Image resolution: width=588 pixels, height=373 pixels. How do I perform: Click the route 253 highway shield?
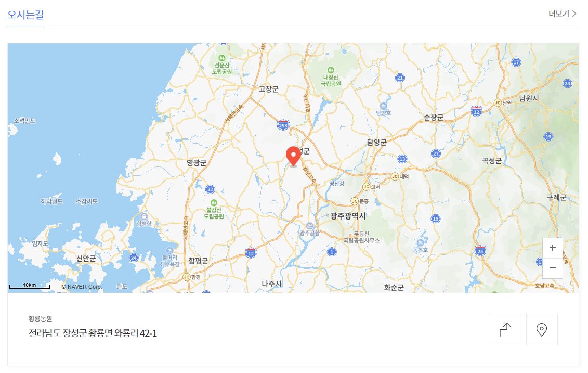pyautogui.click(x=283, y=125)
